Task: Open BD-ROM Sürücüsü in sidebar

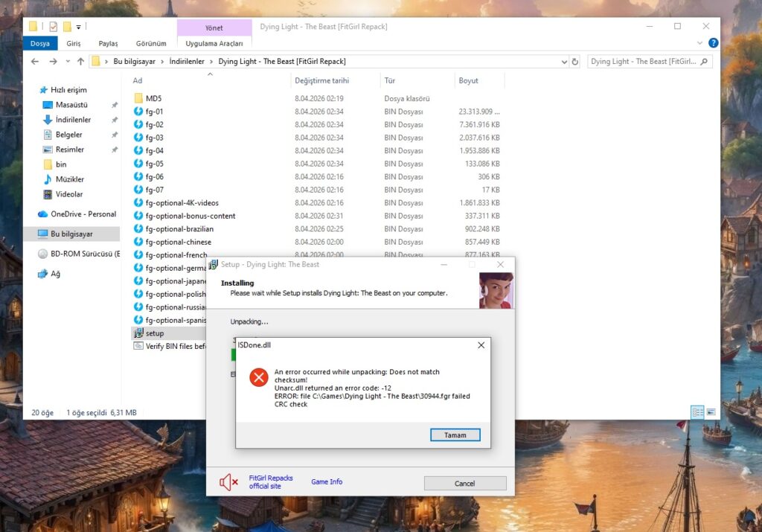Action: 79,254
